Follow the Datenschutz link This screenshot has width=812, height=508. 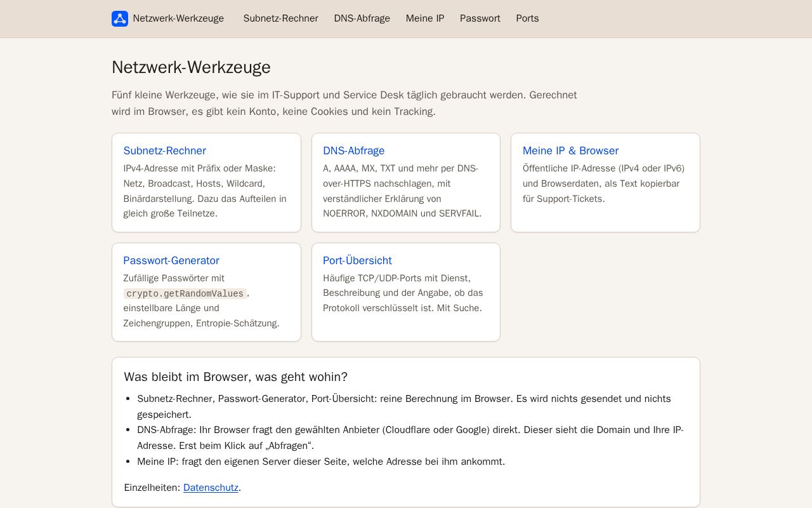click(x=211, y=488)
